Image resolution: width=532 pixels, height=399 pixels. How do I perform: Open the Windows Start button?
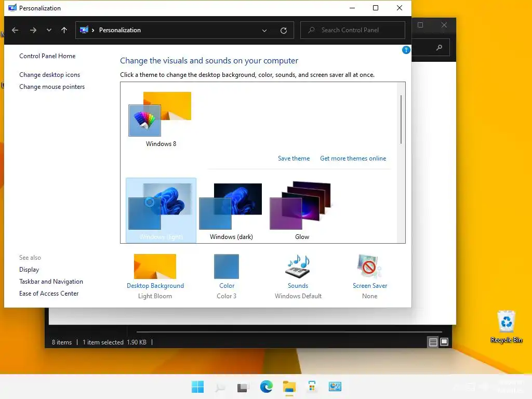197,387
